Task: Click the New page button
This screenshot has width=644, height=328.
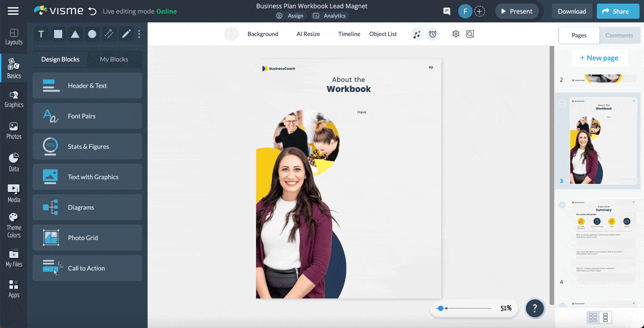Action: click(x=600, y=57)
